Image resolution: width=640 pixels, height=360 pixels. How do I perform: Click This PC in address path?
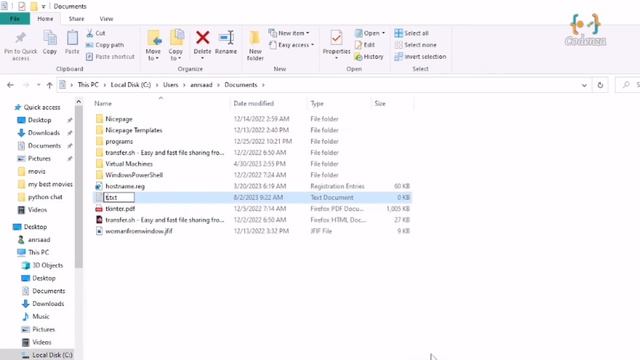click(88, 85)
